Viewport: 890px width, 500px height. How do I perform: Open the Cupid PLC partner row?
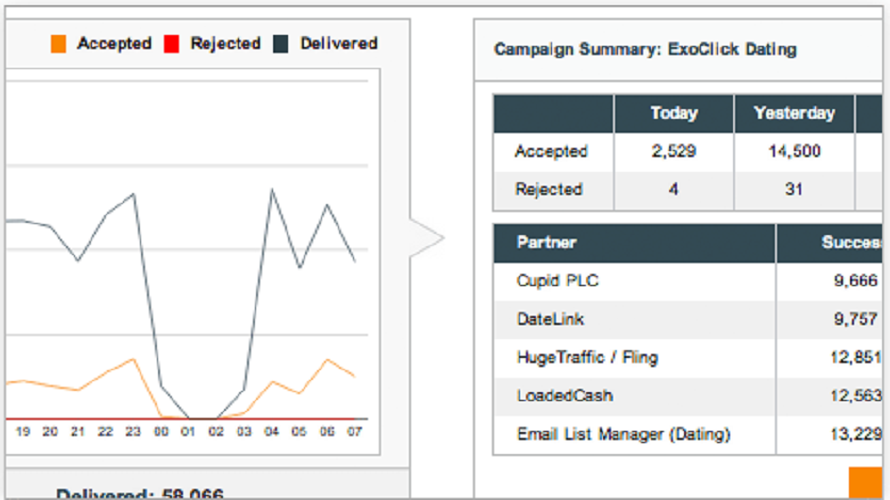click(x=688, y=281)
